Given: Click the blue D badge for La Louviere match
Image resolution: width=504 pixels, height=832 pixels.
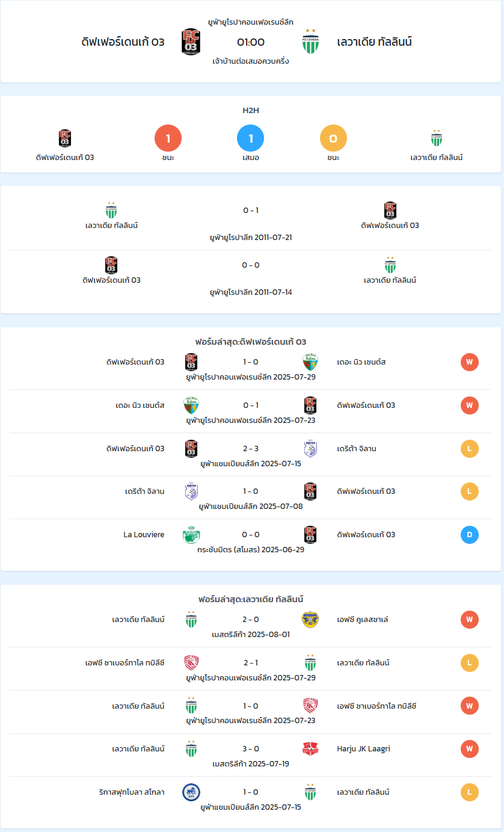Looking at the screenshot, I should (x=470, y=535).
